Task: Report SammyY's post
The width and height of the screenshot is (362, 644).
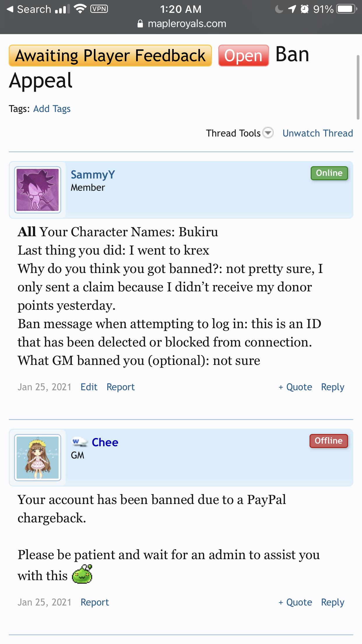Action: (x=120, y=387)
